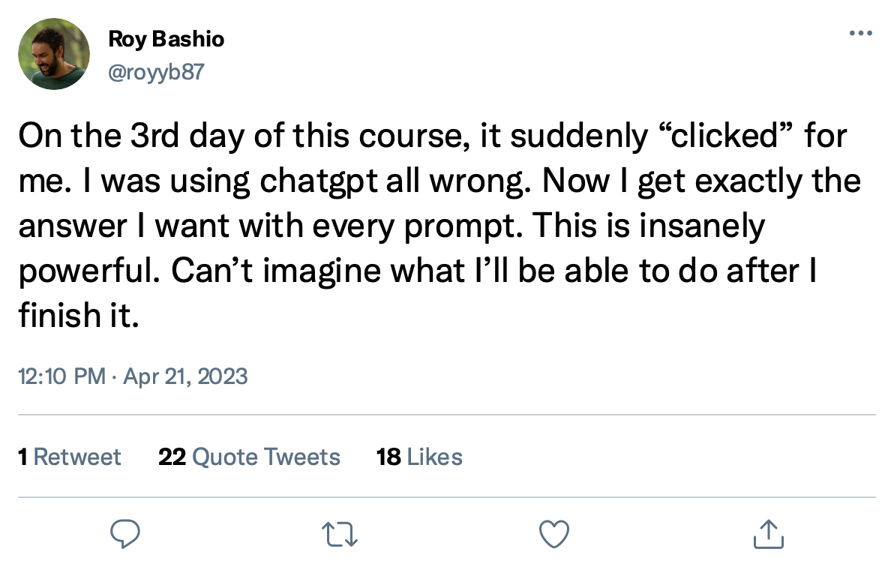Viewport: 894px width, 588px height.
Task: Click the last line reading finish it.
Action: (79, 316)
